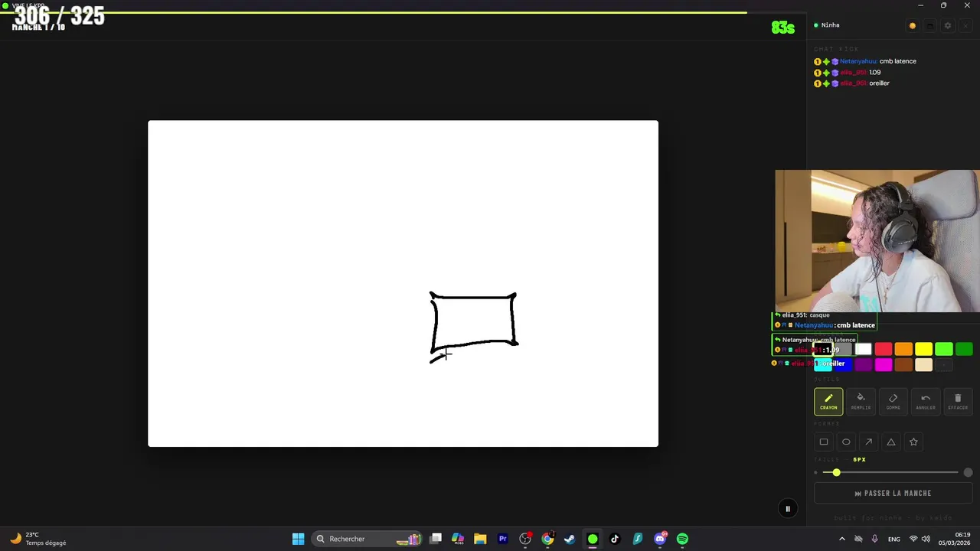Choose the light green color swatch
980x551 pixels.
(x=944, y=350)
